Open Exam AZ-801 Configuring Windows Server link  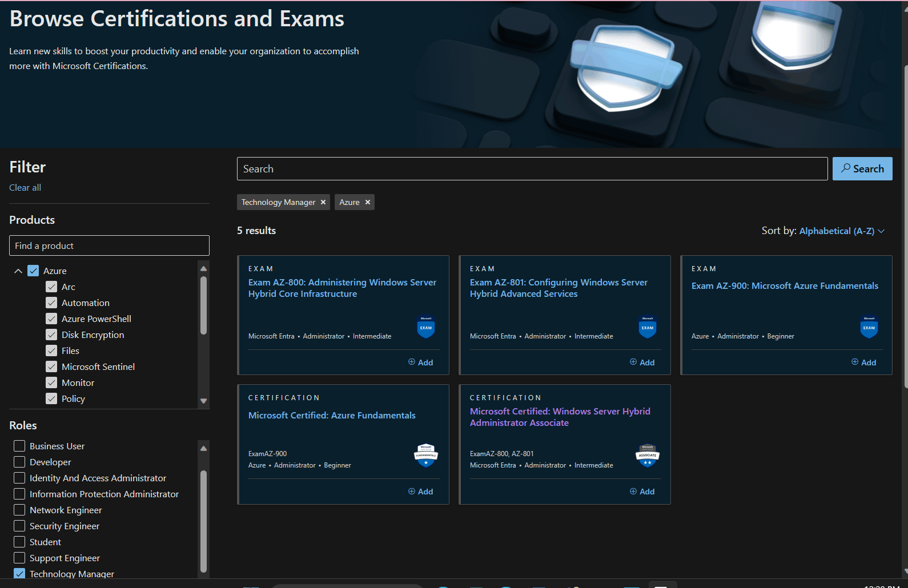(559, 288)
